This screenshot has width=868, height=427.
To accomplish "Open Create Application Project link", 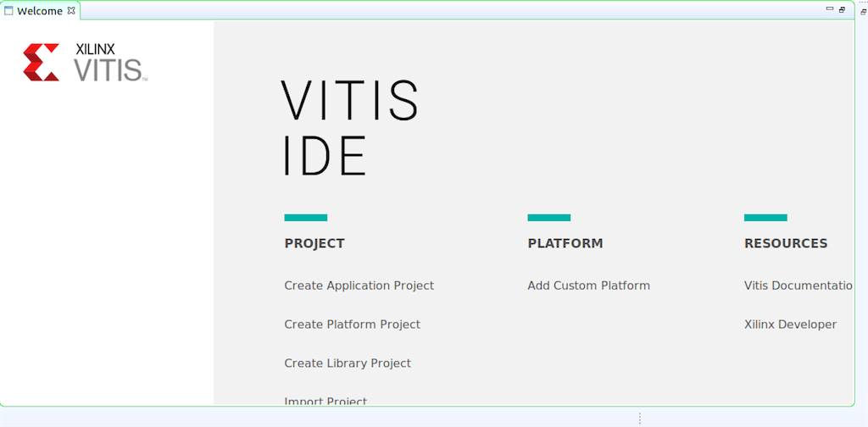I will tap(359, 286).
